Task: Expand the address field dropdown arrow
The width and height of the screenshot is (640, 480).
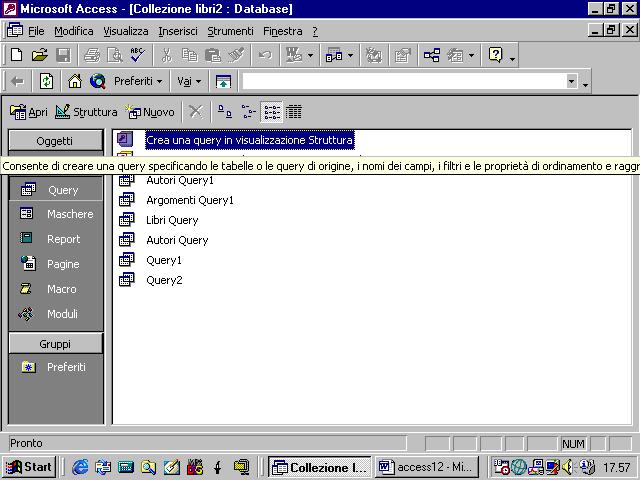Action: tap(571, 81)
